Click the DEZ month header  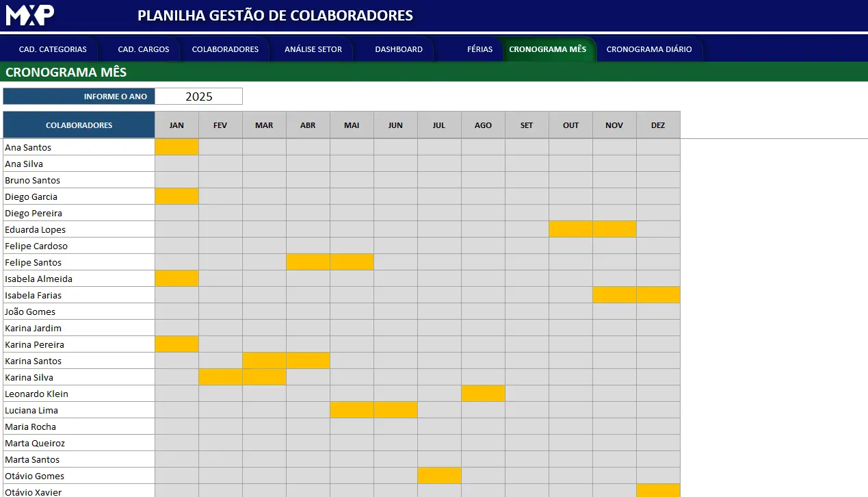click(658, 125)
